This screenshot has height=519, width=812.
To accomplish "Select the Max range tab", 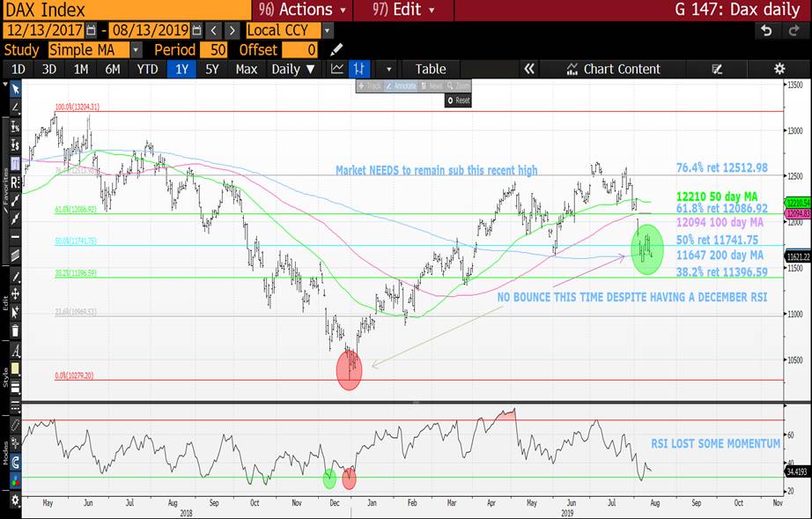I will [246, 69].
